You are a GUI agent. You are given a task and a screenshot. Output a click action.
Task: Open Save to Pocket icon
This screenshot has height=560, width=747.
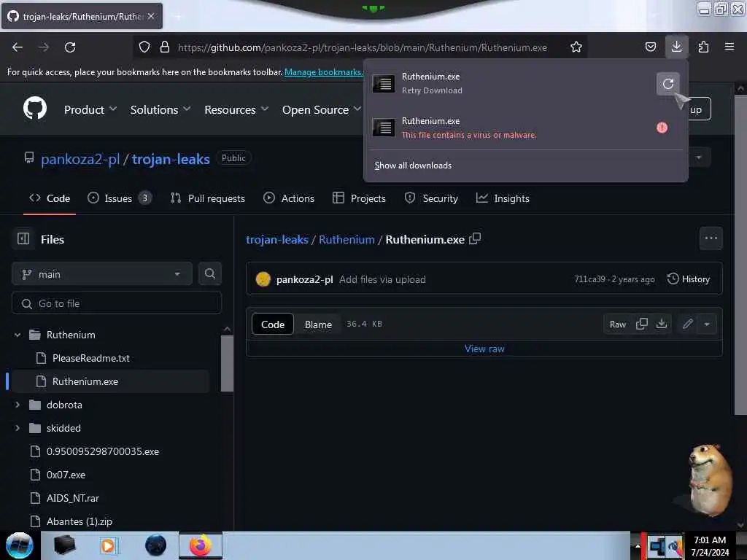click(x=650, y=47)
